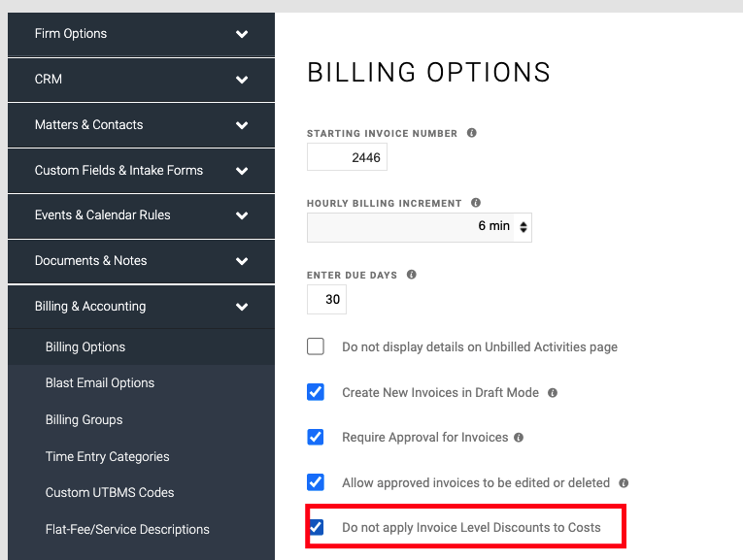Screen dimensions: 743x560
Task: Go to Time Entry Categories
Action: coord(108,456)
